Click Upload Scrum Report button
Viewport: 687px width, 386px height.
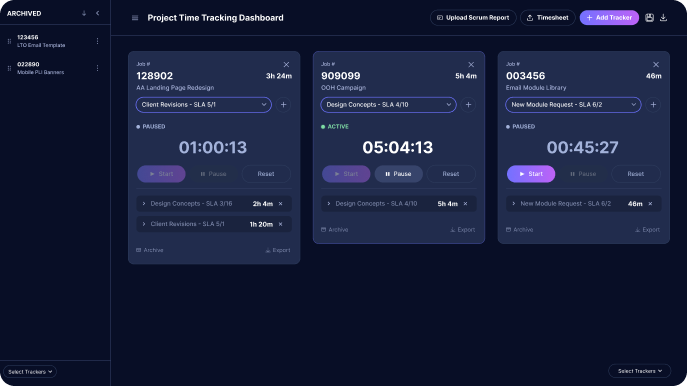(473, 18)
